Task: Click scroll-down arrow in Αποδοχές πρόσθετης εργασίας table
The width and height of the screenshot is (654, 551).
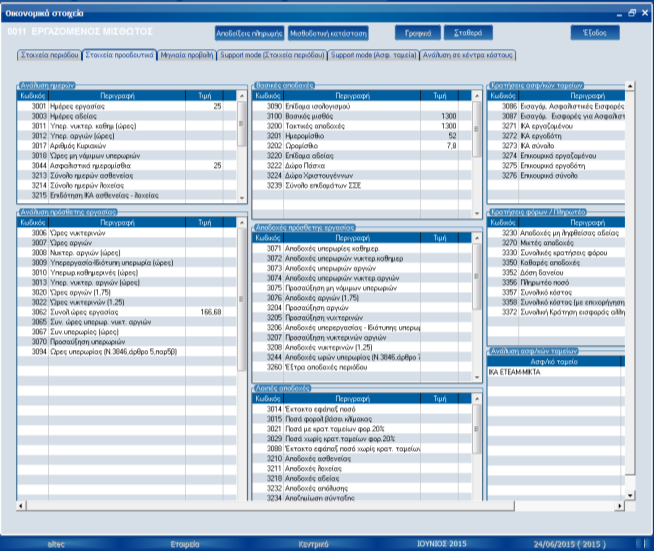Action: click(477, 377)
